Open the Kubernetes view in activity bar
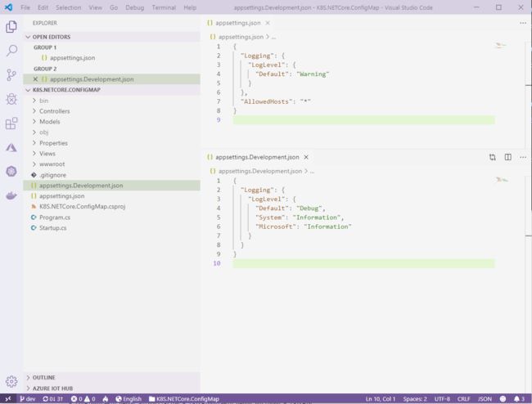Screen dimensions: 532x404 point(11,172)
